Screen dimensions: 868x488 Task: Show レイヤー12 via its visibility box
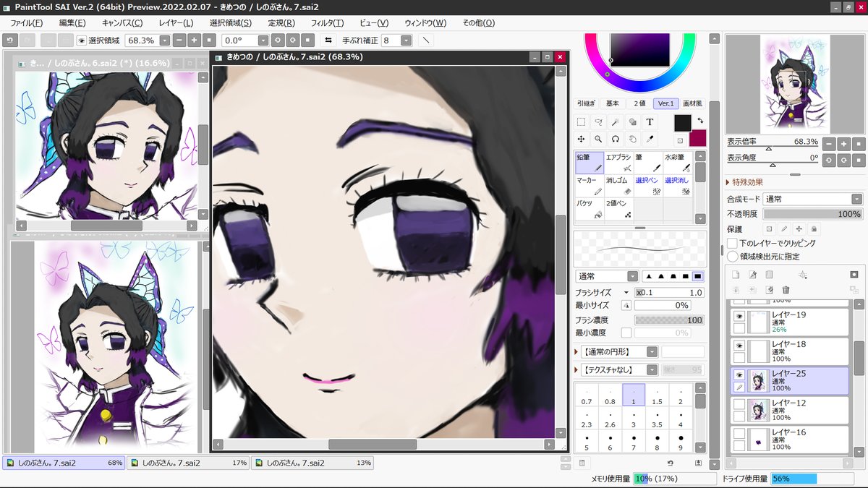pos(739,404)
